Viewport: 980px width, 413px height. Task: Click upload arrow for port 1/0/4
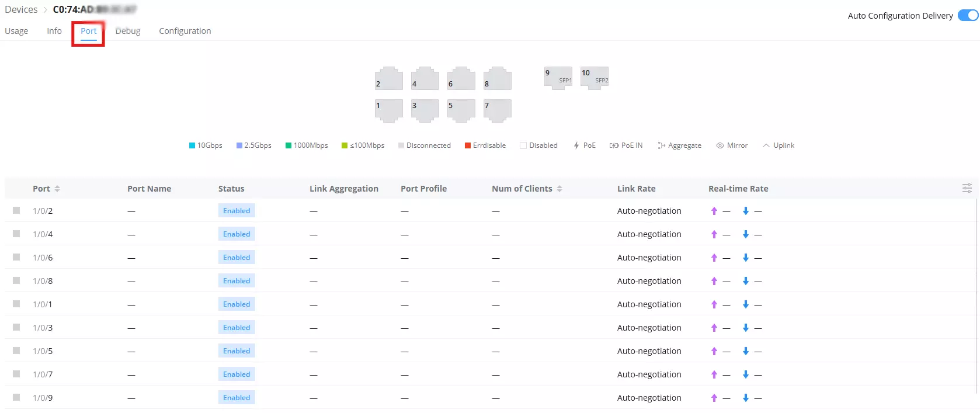714,234
